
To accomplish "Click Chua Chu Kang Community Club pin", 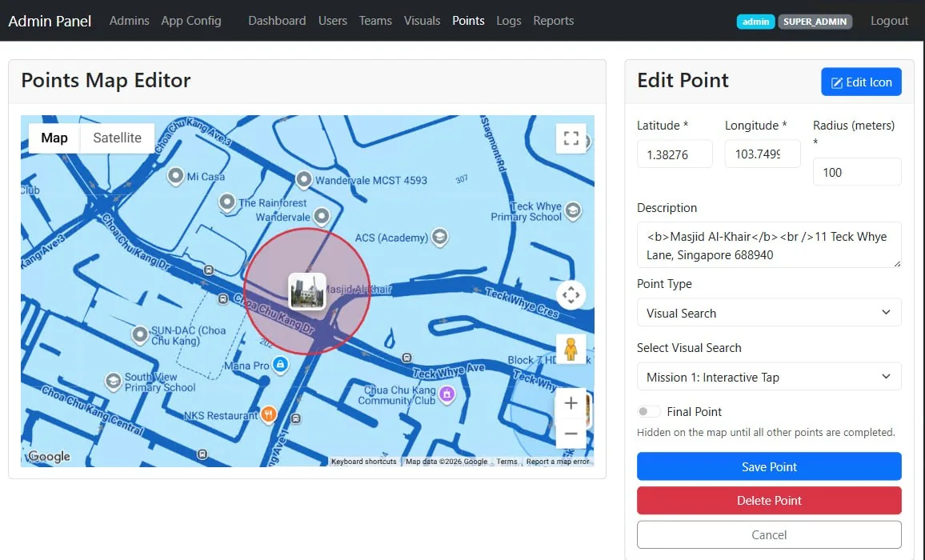I will pyautogui.click(x=447, y=394).
